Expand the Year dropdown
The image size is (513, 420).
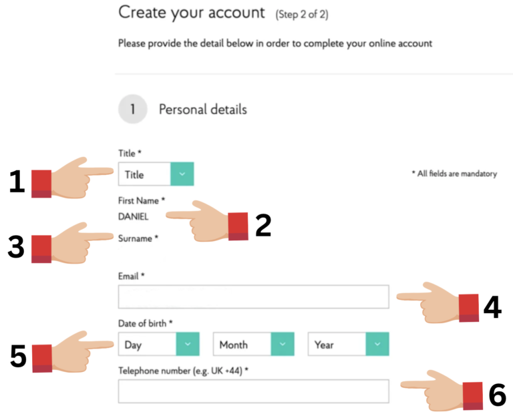(348, 345)
